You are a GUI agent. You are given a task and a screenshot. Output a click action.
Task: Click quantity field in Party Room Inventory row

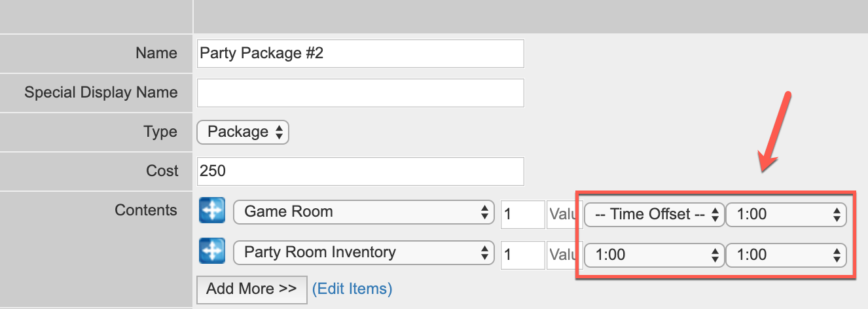[x=522, y=255]
